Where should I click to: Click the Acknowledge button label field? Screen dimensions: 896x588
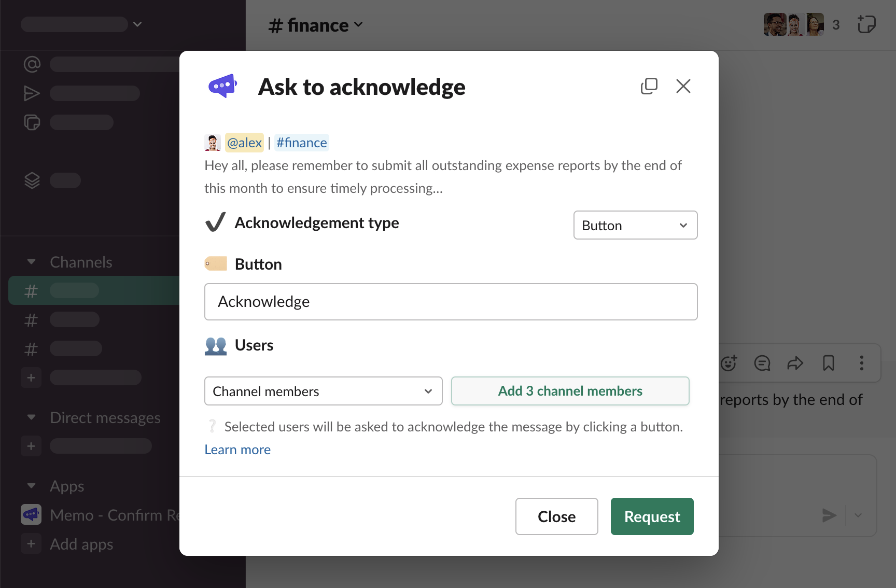pyautogui.click(x=451, y=302)
